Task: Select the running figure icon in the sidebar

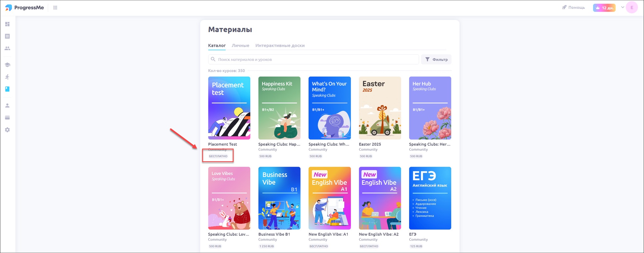Action: coord(8,77)
